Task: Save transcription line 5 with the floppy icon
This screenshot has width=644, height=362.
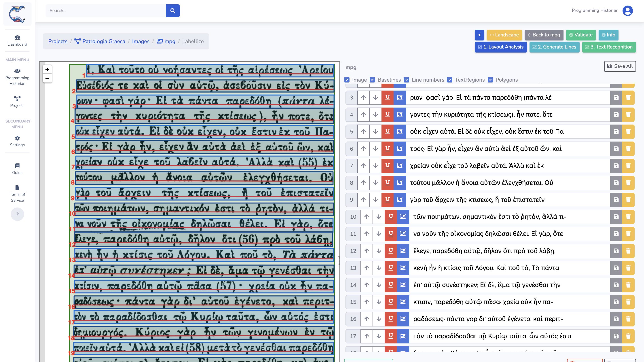Action: click(x=616, y=131)
